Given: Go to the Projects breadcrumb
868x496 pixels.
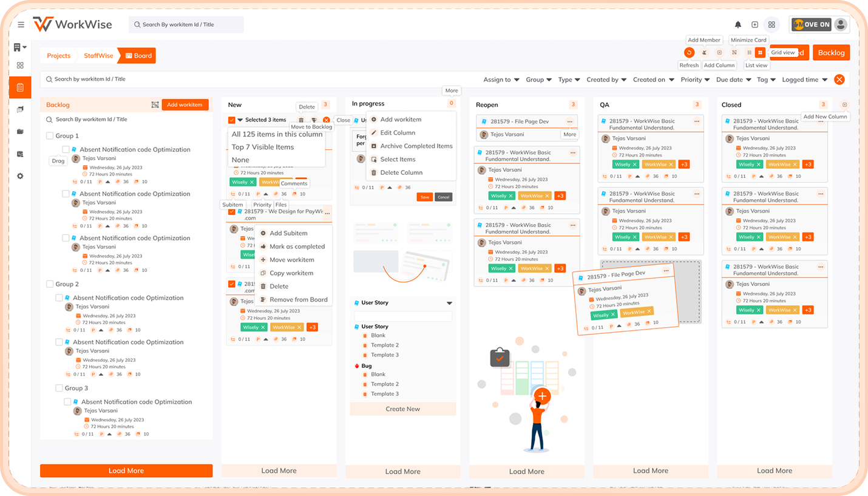Looking at the screenshot, I should point(59,56).
